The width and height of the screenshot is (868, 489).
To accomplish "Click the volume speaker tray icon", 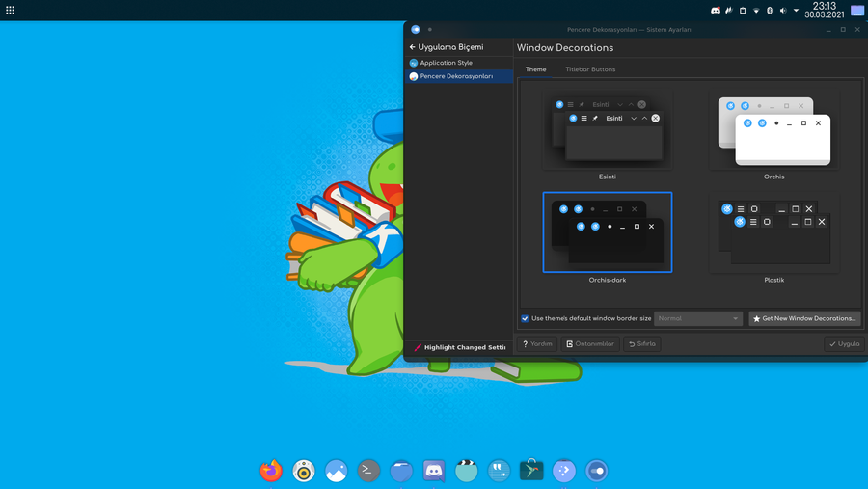I will (x=783, y=11).
